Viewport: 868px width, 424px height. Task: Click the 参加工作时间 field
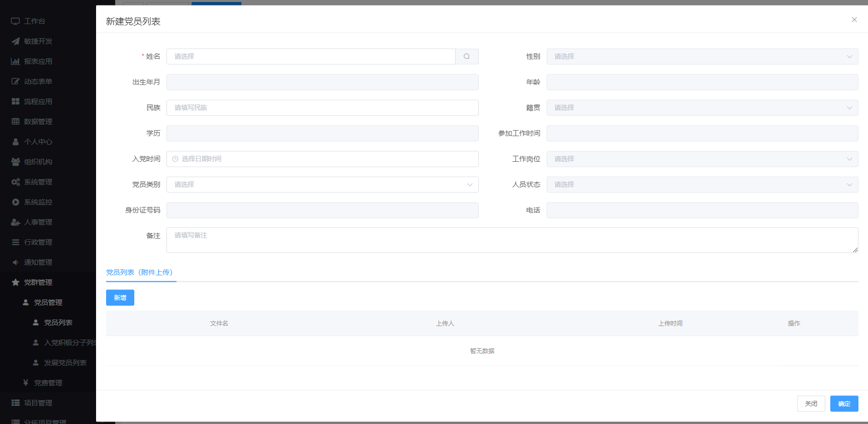pos(702,133)
